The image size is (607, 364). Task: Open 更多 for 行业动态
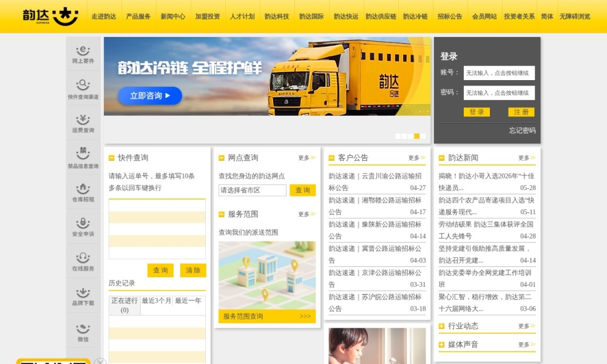coord(527,326)
